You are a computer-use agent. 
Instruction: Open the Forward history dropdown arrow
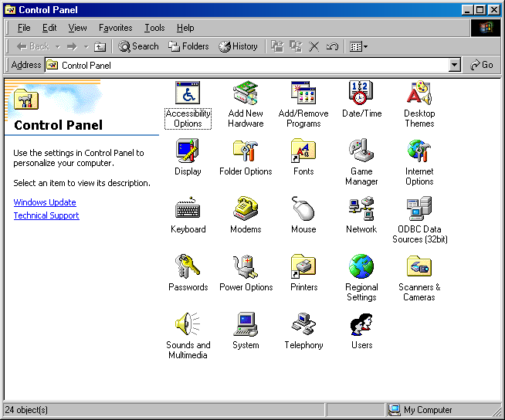click(86, 47)
